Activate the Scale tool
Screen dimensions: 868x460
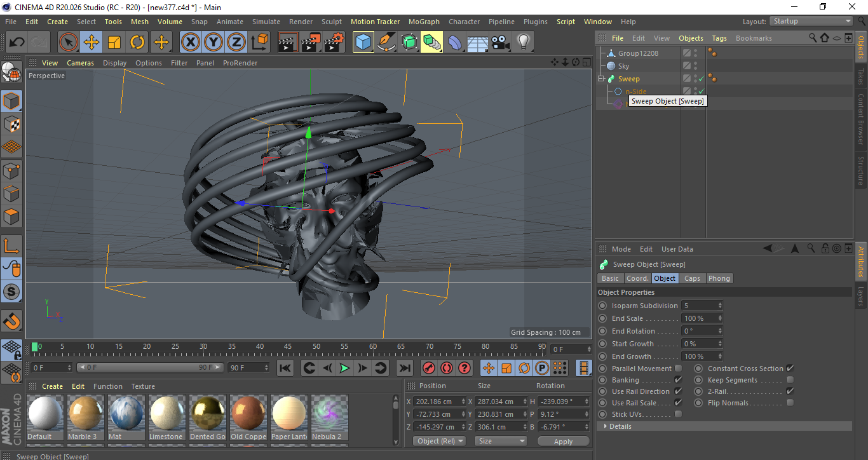(114, 43)
